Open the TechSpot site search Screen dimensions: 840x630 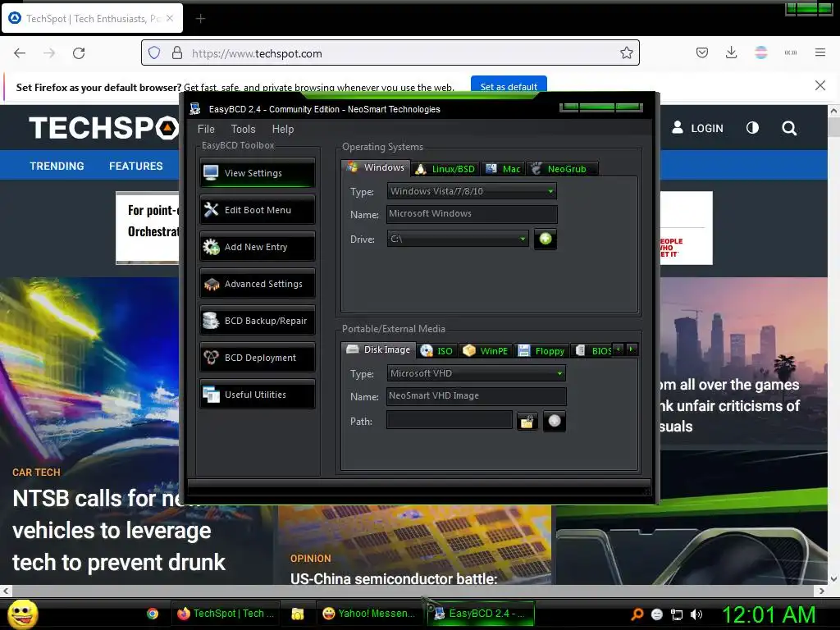[788, 128]
